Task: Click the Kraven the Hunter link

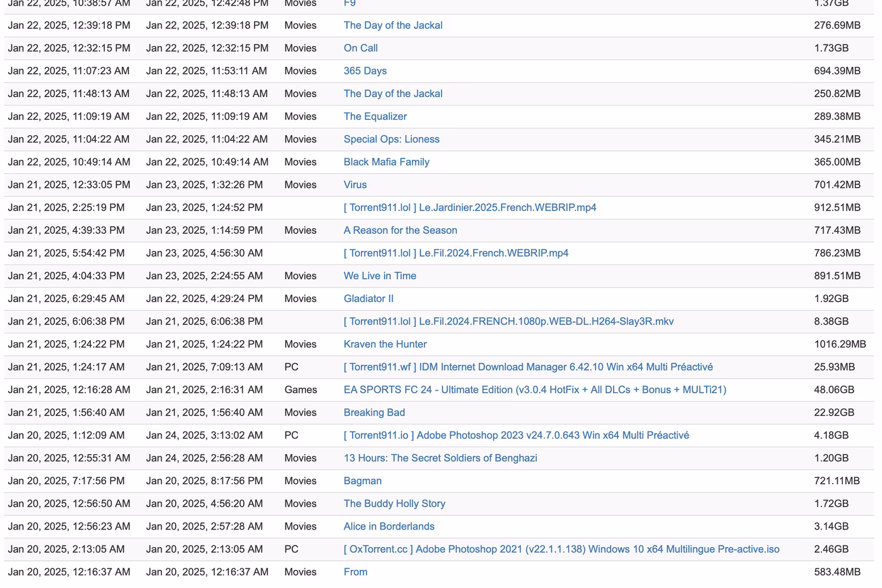Action: point(385,344)
